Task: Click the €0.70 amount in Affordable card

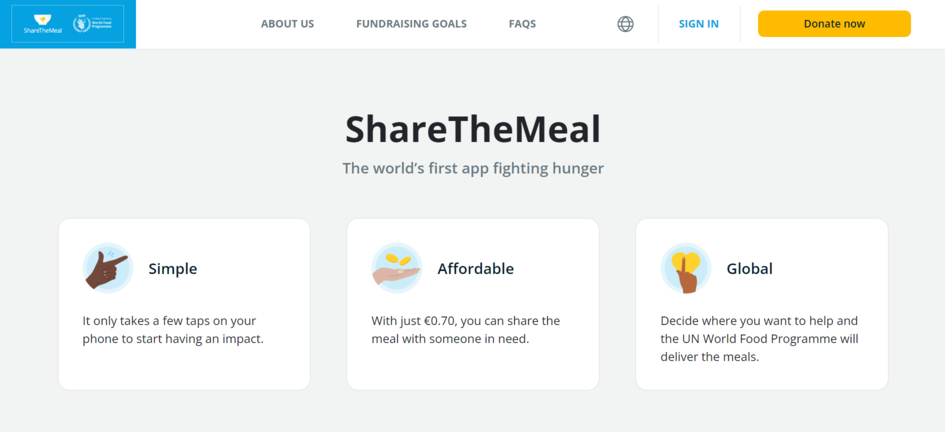Action: point(443,321)
